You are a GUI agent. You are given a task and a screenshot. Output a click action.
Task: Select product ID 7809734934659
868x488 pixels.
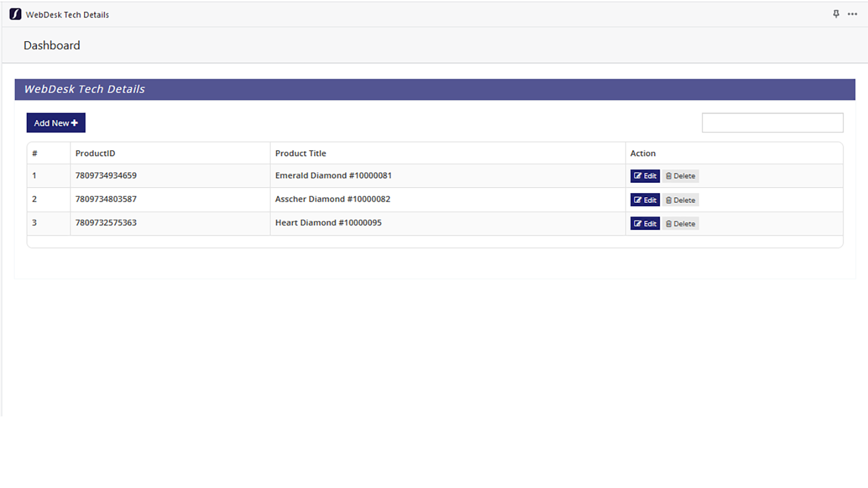106,176
